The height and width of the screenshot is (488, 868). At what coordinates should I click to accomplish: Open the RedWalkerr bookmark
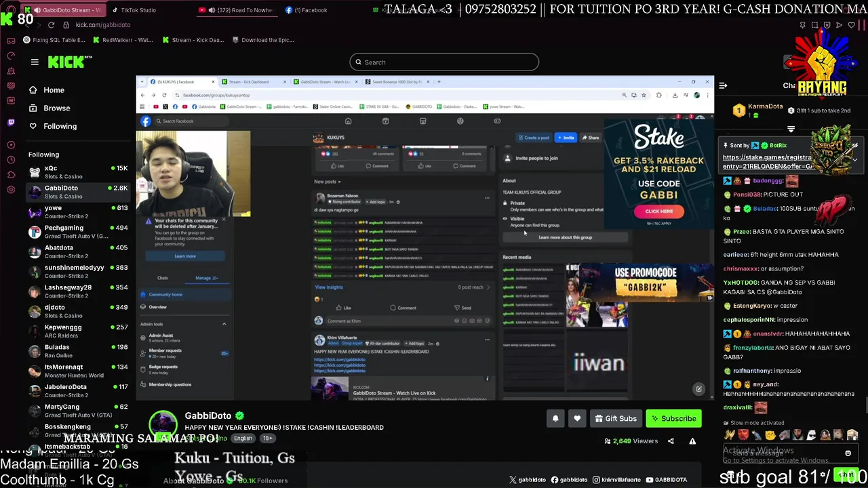point(123,40)
